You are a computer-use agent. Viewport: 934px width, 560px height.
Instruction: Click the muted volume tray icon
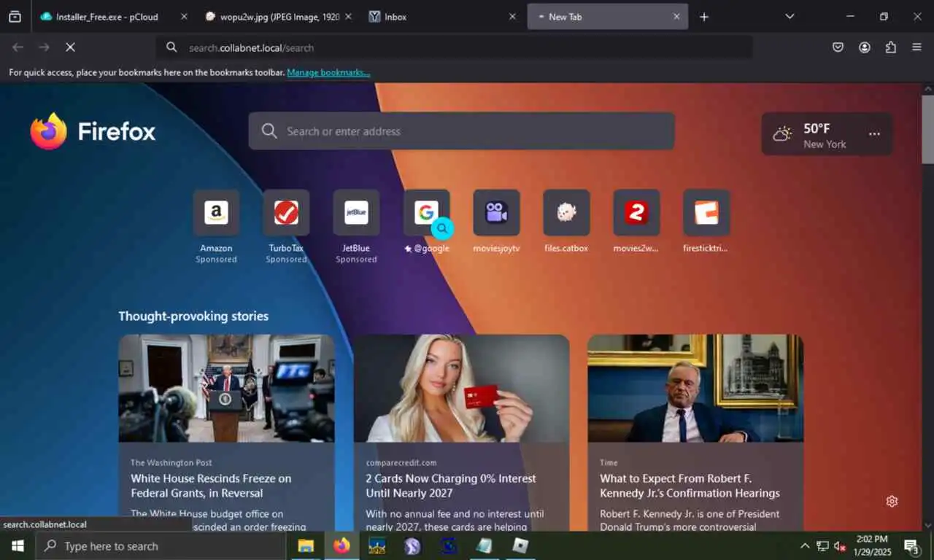point(840,546)
